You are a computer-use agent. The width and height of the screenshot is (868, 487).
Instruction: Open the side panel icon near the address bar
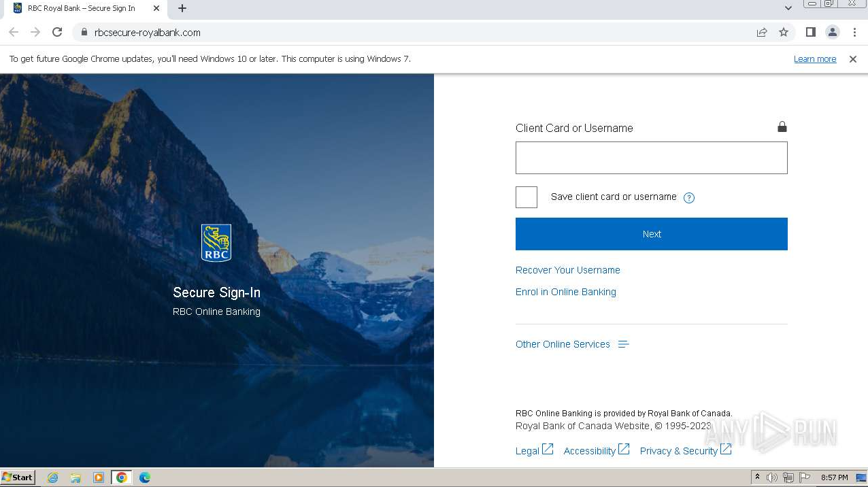tap(809, 32)
